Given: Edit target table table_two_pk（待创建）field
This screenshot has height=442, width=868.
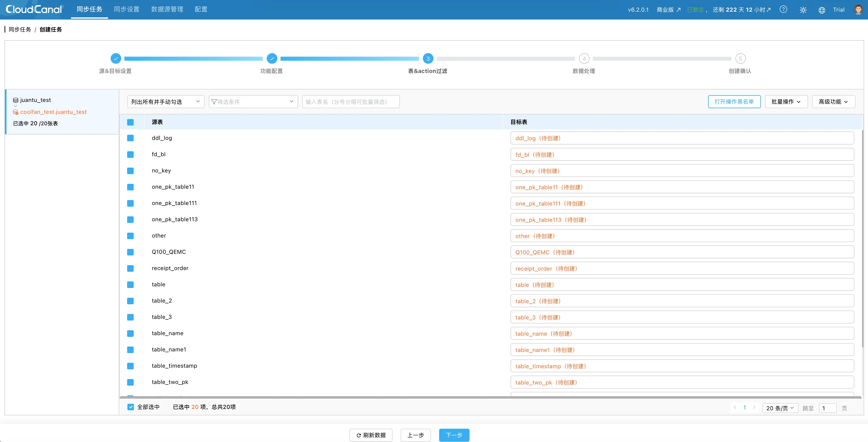Looking at the screenshot, I should (682, 382).
